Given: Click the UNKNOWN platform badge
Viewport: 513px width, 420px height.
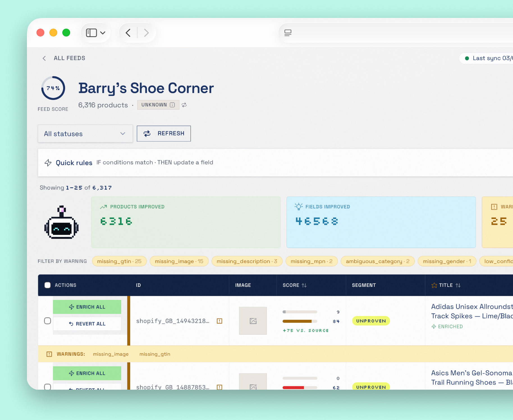Looking at the screenshot, I should point(158,105).
